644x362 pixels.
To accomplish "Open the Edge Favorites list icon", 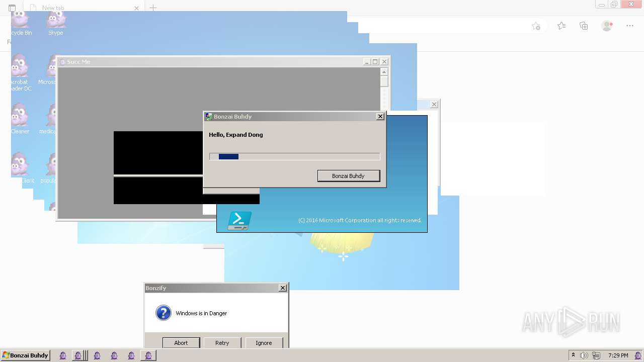I will coord(561,26).
